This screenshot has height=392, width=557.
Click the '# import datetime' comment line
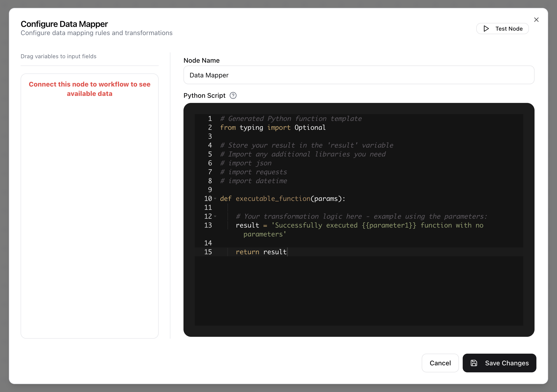[x=253, y=181]
